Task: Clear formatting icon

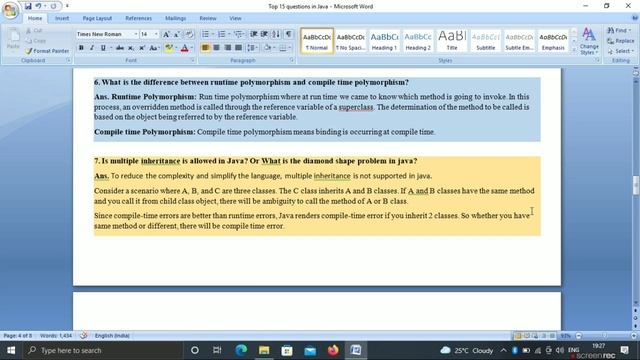Action: (x=189, y=34)
